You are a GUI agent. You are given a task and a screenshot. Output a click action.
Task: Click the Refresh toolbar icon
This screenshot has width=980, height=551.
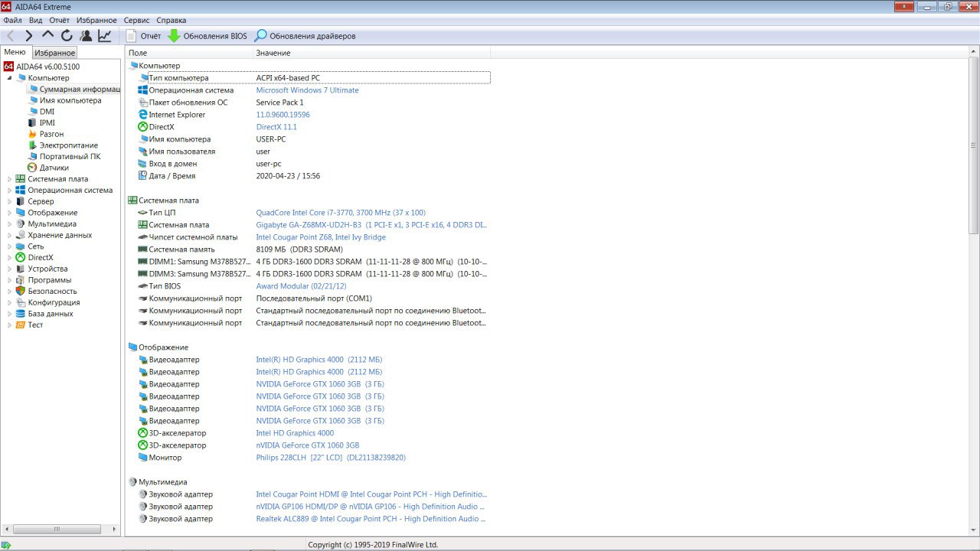point(67,36)
